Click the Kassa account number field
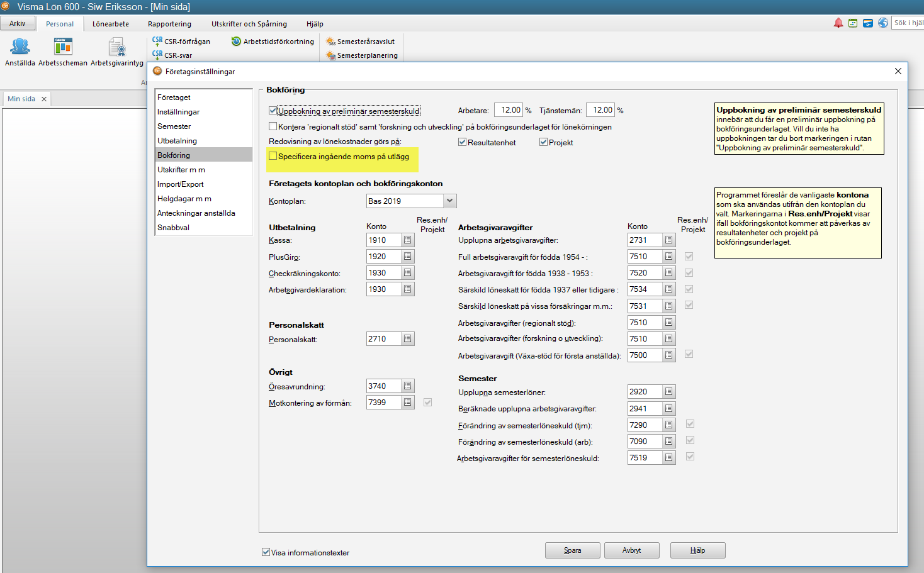Viewport: 924px width, 573px height. 384,240
